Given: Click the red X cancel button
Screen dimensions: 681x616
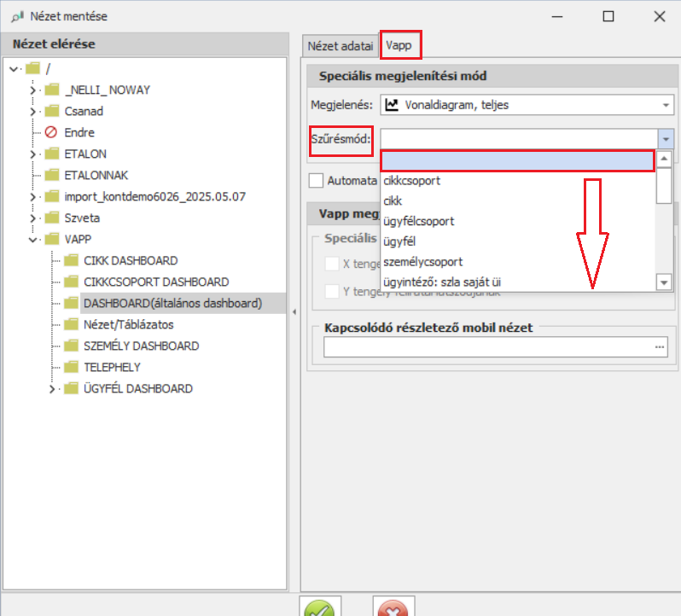Looking at the screenshot, I should (x=393, y=608).
